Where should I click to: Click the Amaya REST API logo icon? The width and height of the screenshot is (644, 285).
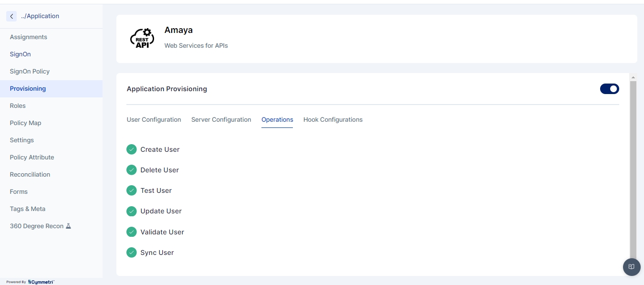click(x=142, y=39)
